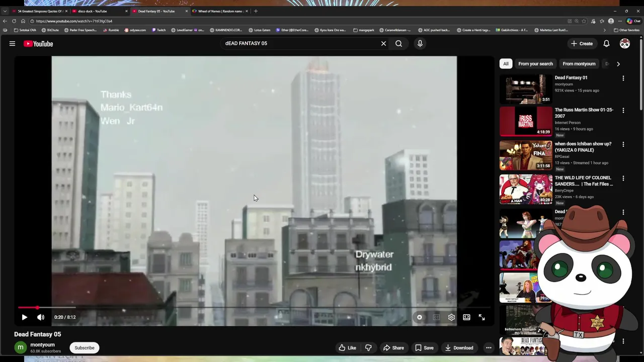Viewport: 644px width, 362px height.
Task: Mute the video volume speaker
Action: pos(41,317)
